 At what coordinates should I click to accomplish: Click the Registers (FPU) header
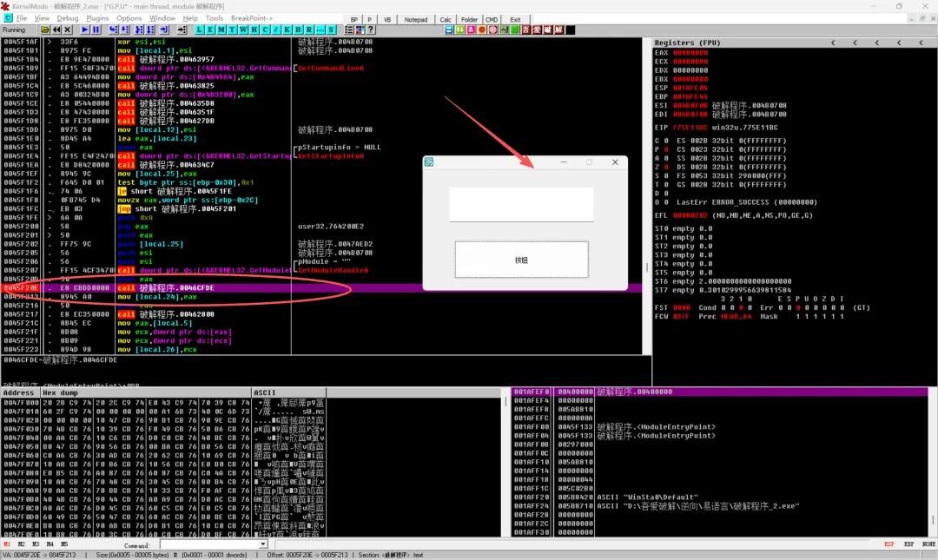pyautogui.click(x=687, y=43)
